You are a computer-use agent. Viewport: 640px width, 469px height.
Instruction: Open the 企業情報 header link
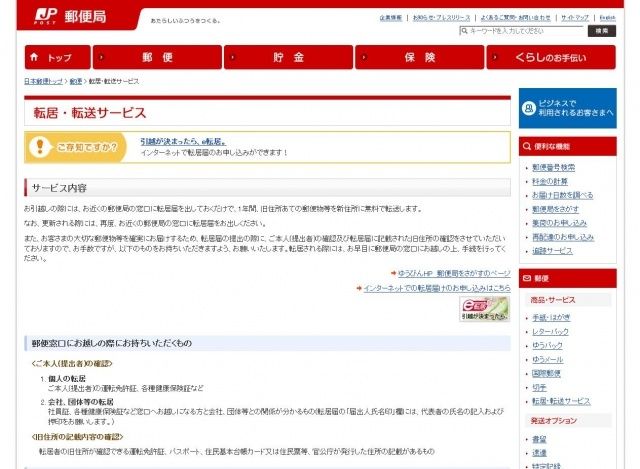click(x=391, y=18)
